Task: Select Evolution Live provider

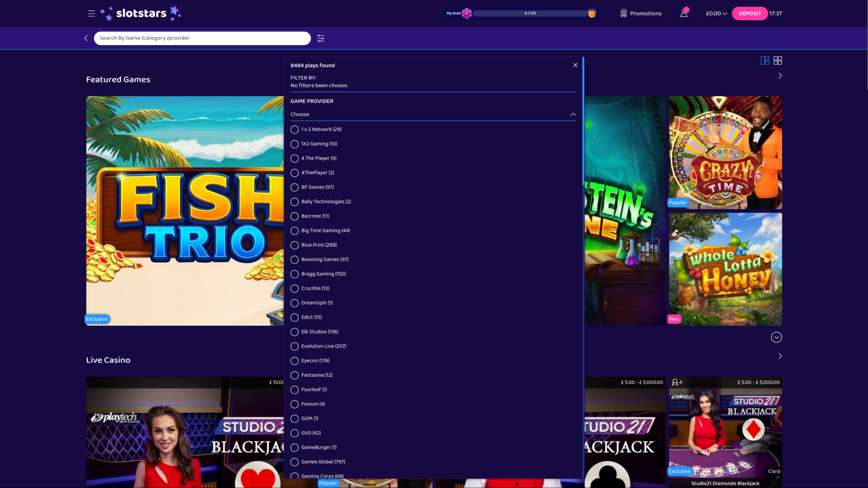Action: pyautogui.click(x=319, y=347)
